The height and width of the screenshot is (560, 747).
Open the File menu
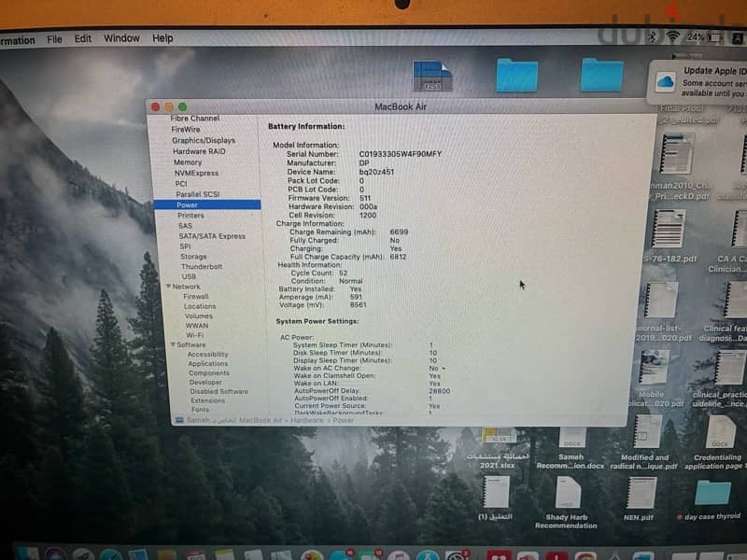pyautogui.click(x=54, y=39)
